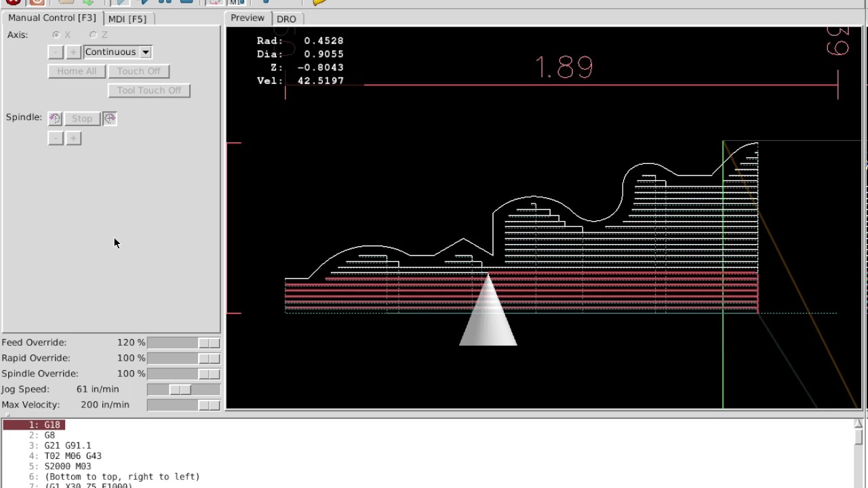This screenshot has width=868, height=488.
Task: Select G-code line 1: G18
Action: click(34, 425)
